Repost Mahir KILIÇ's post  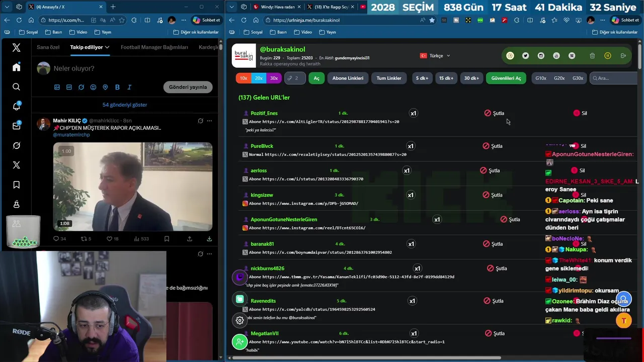[x=86, y=239]
